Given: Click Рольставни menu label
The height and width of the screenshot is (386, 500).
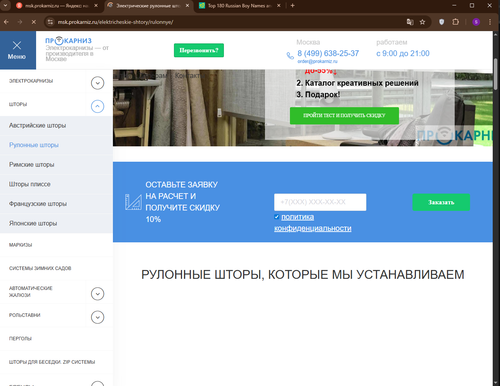Looking at the screenshot, I should point(25,315).
